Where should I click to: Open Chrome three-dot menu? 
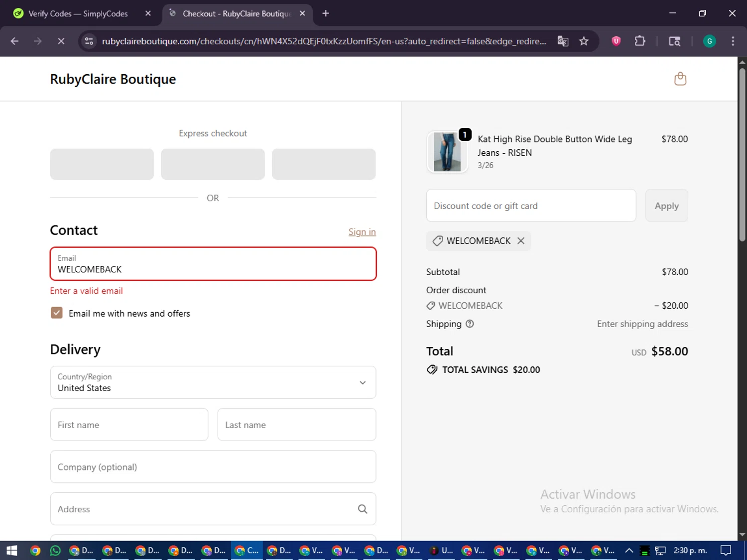tap(733, 41)
